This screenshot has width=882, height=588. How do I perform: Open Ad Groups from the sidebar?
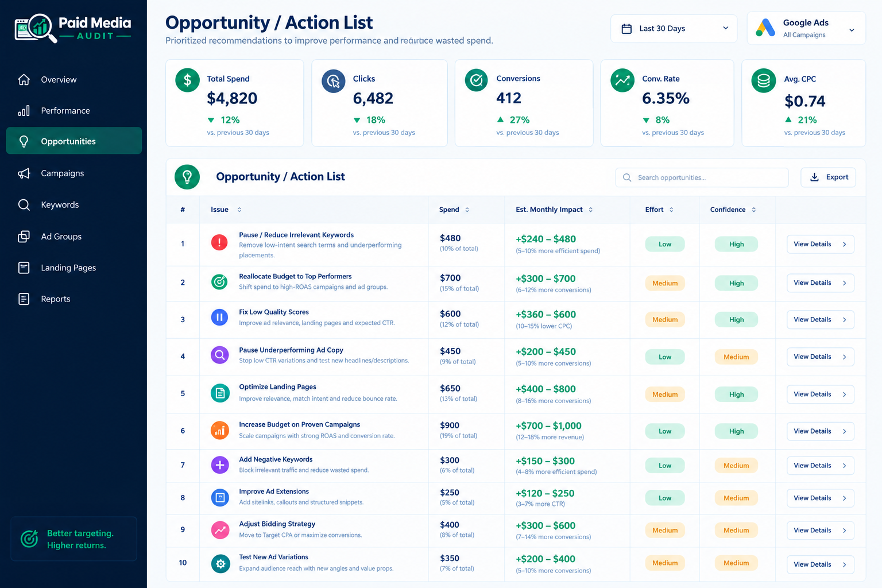[x=74, y=237]
